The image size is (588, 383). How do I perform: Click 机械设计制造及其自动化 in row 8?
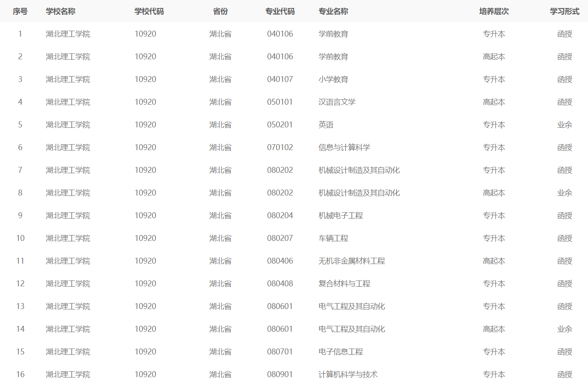(359, 193)
